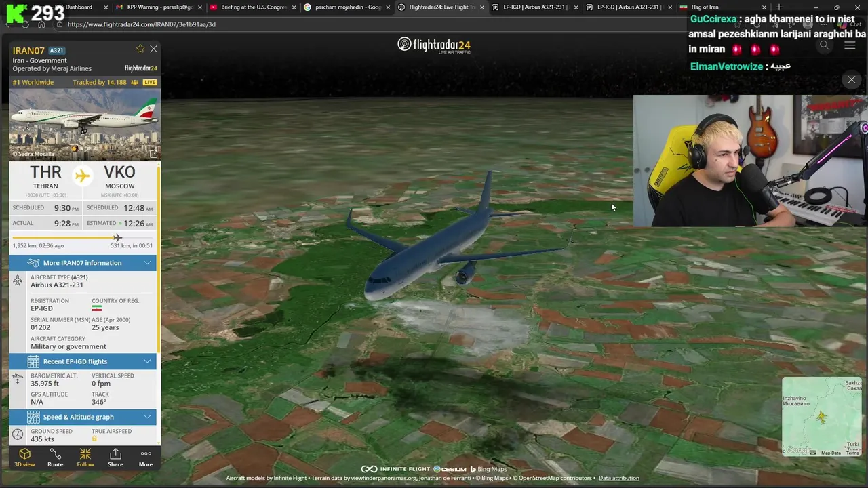Click the yellow plane on the minimap
The image size is (868, 488).
tap(822, 418)
